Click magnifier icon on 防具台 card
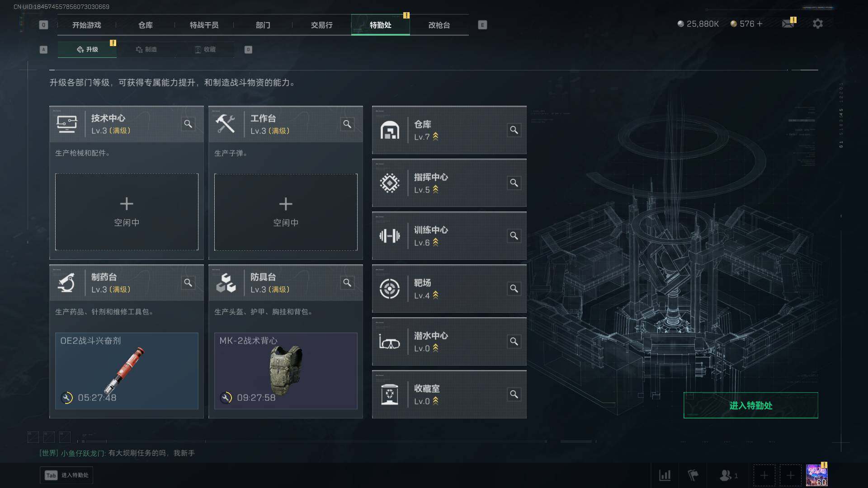This screenshot has width=868, height=488. click(x=347, y=282)
